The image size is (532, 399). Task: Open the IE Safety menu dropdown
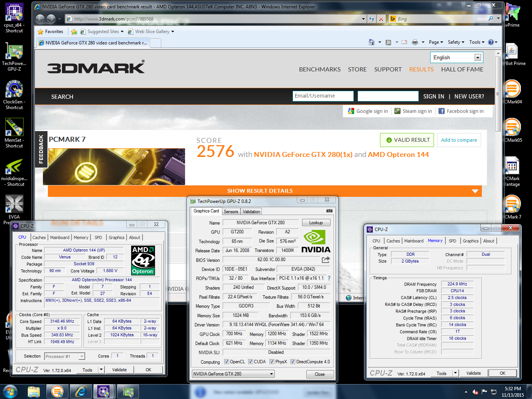456,42
